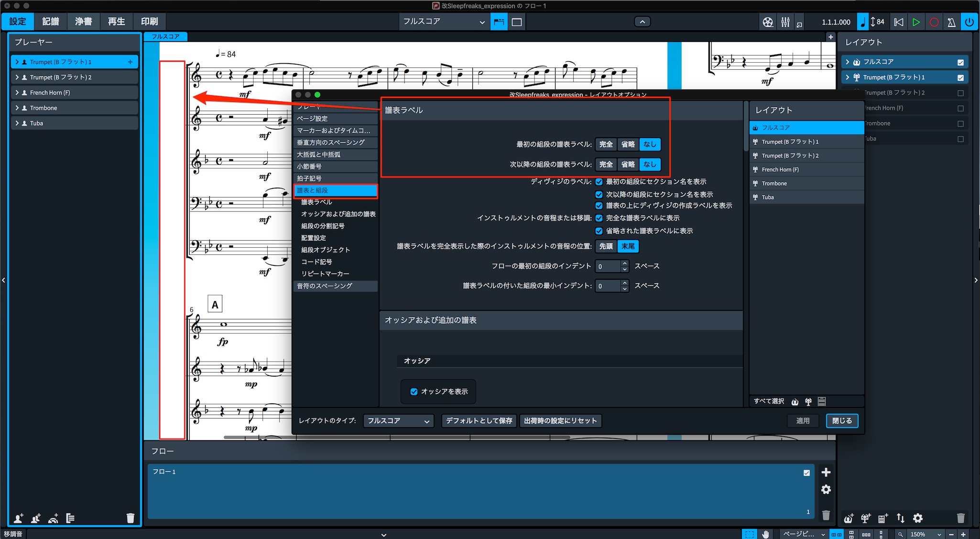Open the ページビュー view type dropdown
Viewport: 980px width, 539px height.
804,534
